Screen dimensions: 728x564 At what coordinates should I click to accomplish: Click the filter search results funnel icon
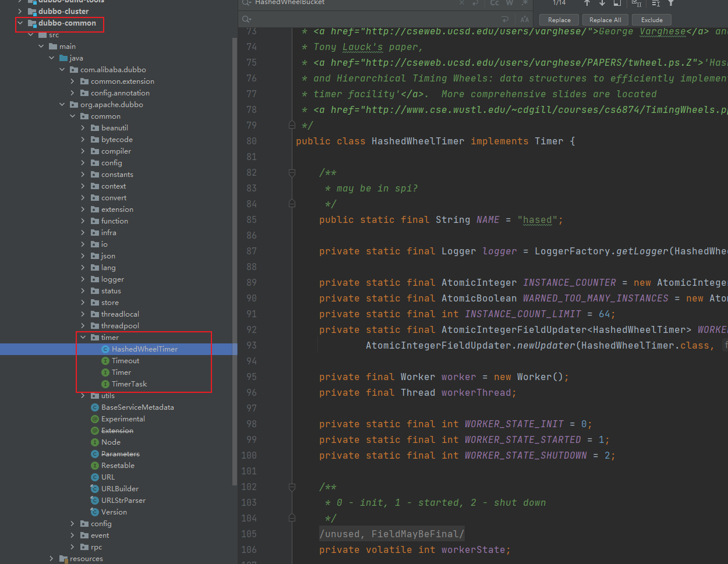tap(671, 3)
